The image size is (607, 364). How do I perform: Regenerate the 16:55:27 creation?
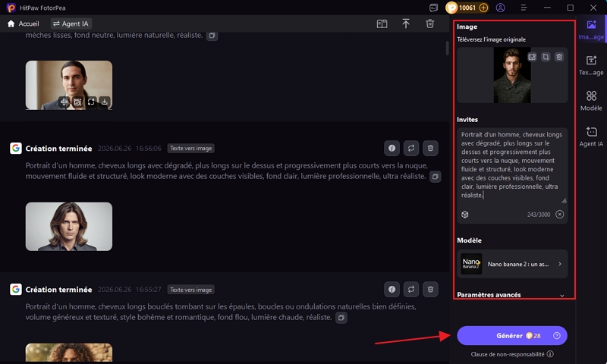pyautogui.click(x=411, y=290)
